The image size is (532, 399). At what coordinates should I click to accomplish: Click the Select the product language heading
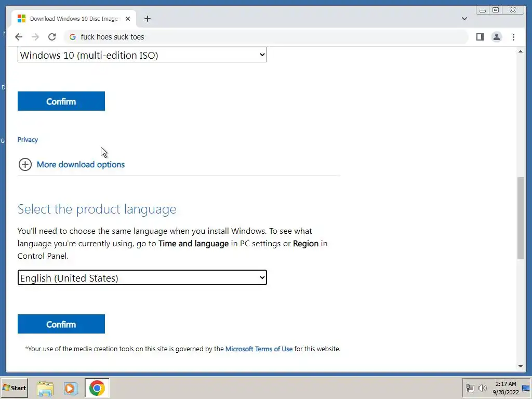tap(97, 209)
